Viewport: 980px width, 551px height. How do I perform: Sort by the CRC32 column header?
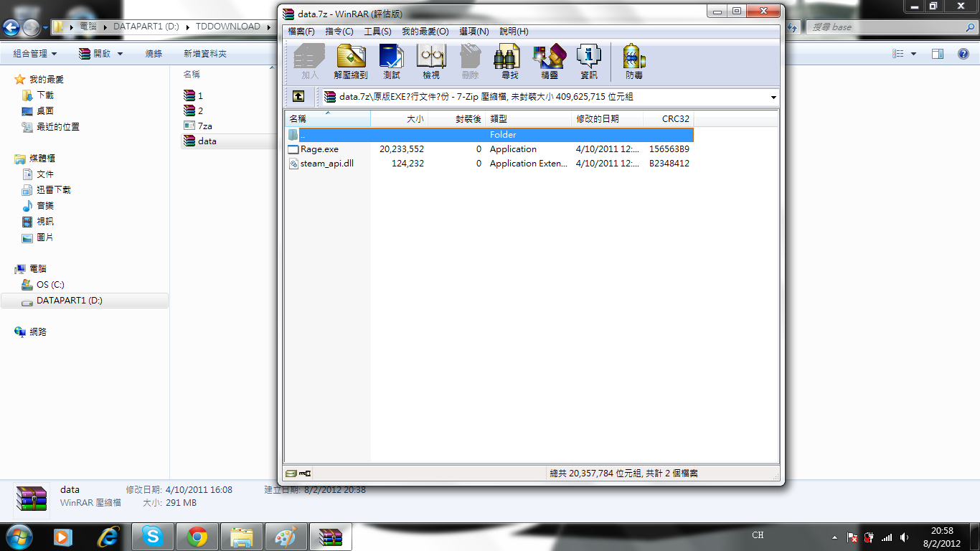[669, 119]
